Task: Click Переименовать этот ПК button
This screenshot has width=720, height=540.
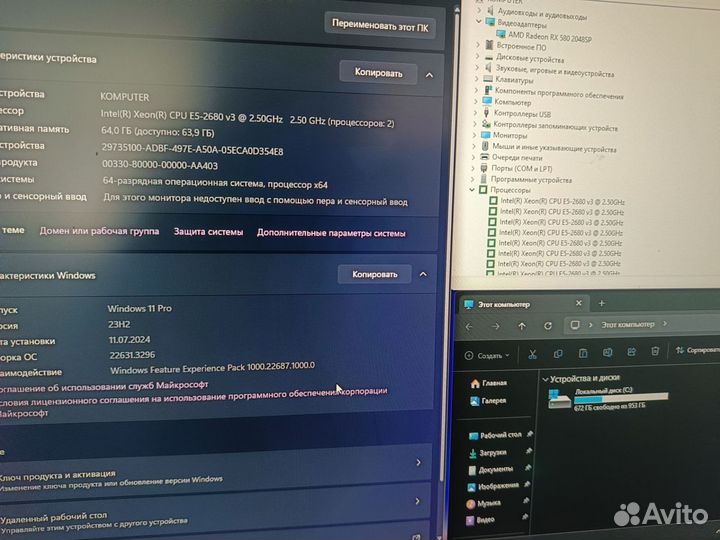Action: coord(380,25)
